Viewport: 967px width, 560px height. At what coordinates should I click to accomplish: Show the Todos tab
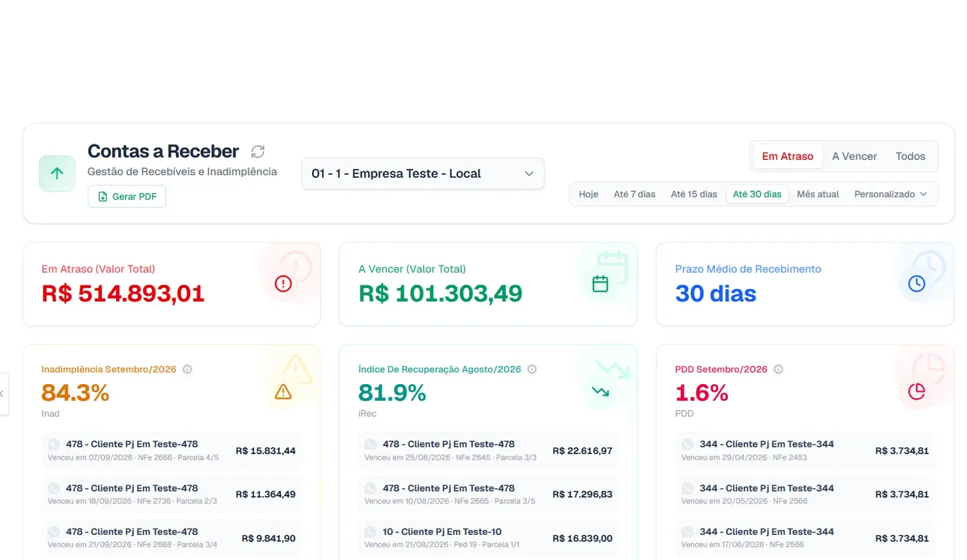[910, 157]
